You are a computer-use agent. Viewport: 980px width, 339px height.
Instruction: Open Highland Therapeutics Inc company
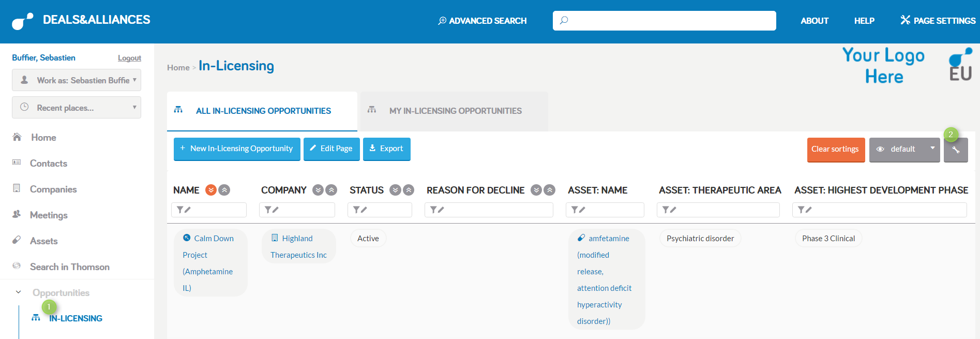pyautogui.click(x=299, y=246)
